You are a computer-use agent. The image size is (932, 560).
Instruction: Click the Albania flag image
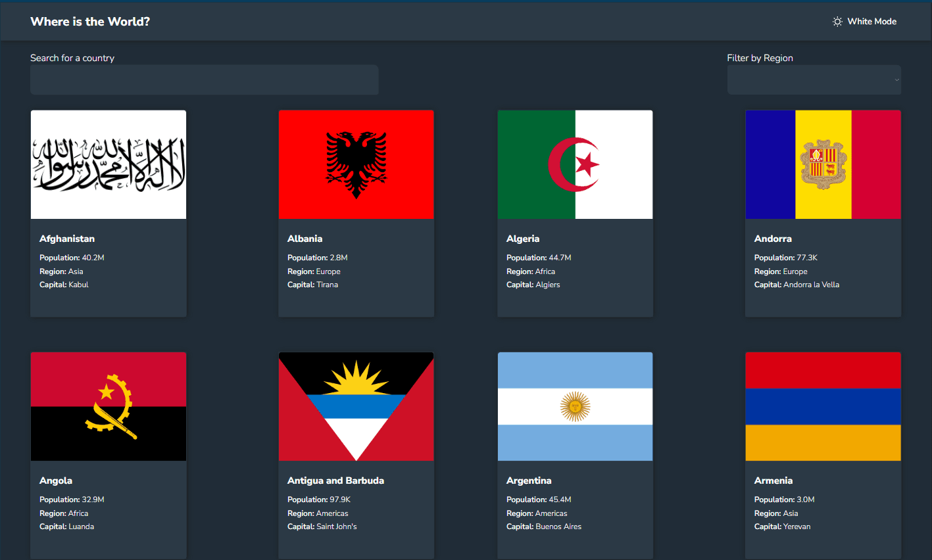pos(356,164)
